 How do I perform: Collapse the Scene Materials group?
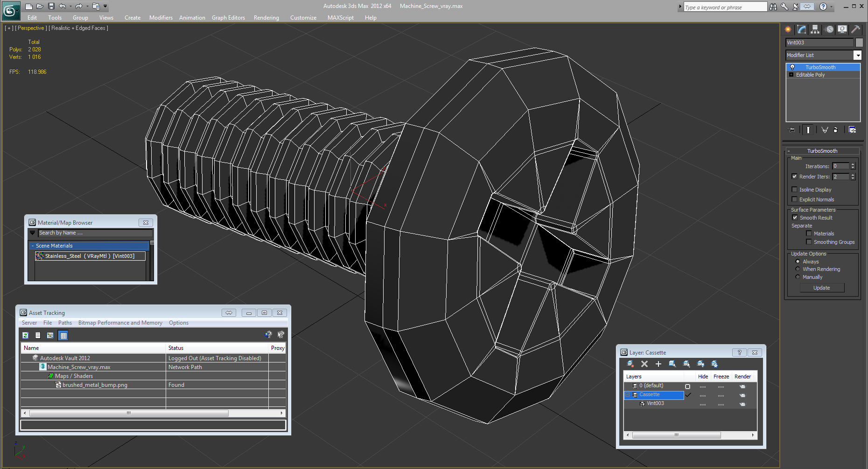[x=32, y=246]
